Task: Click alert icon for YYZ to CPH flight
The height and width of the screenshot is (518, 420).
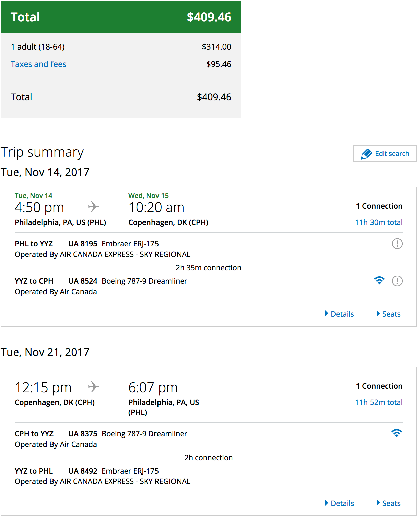Action: tap(397, 281)
